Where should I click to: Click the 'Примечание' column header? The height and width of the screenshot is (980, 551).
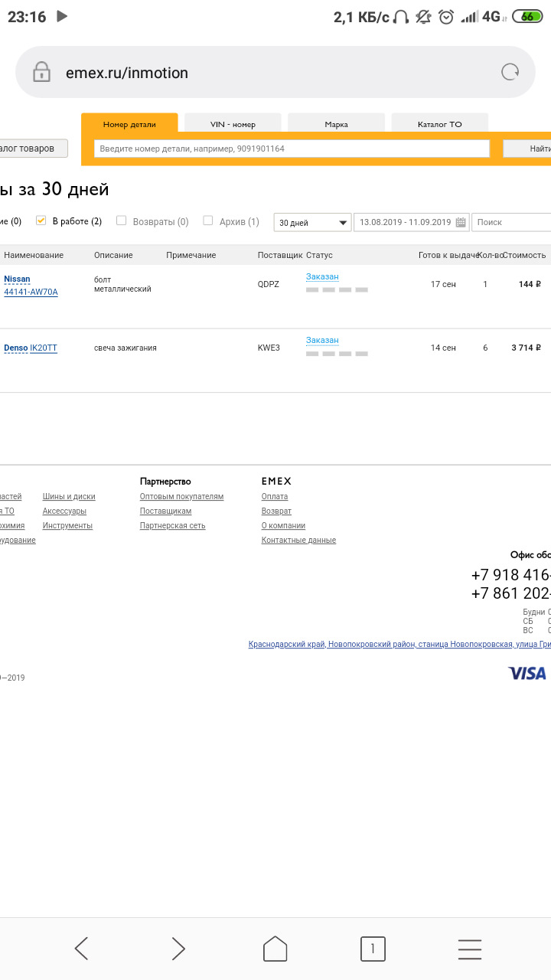pos(191,255)
